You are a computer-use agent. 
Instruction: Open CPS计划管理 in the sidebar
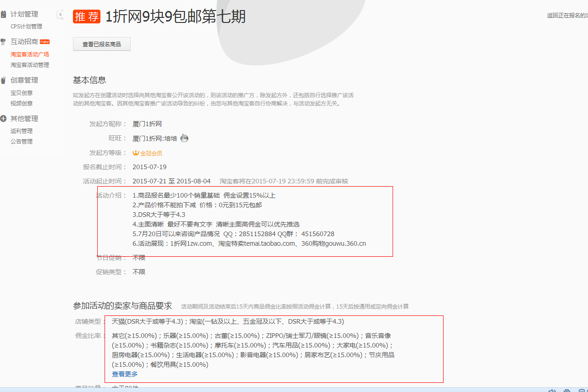(27, 27)
